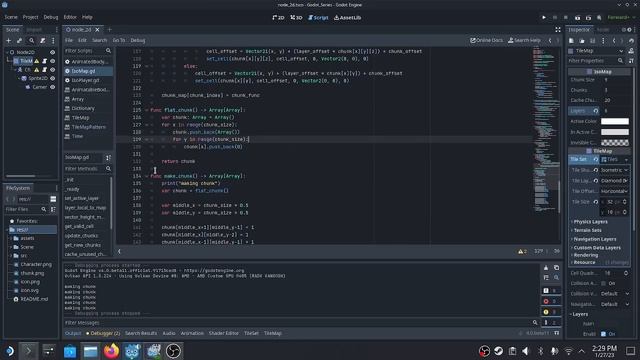Split the FileSystem dock view mode icon
This screenshot has width=640, height=360.
[53, 199]
